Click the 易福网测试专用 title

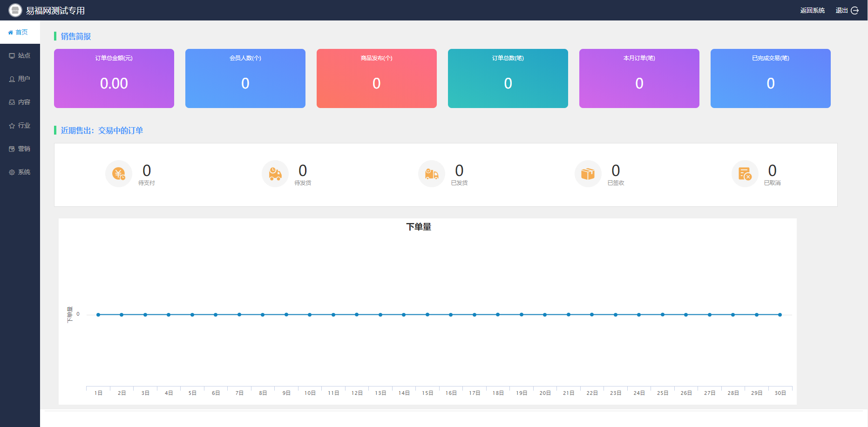coord(55,11)
